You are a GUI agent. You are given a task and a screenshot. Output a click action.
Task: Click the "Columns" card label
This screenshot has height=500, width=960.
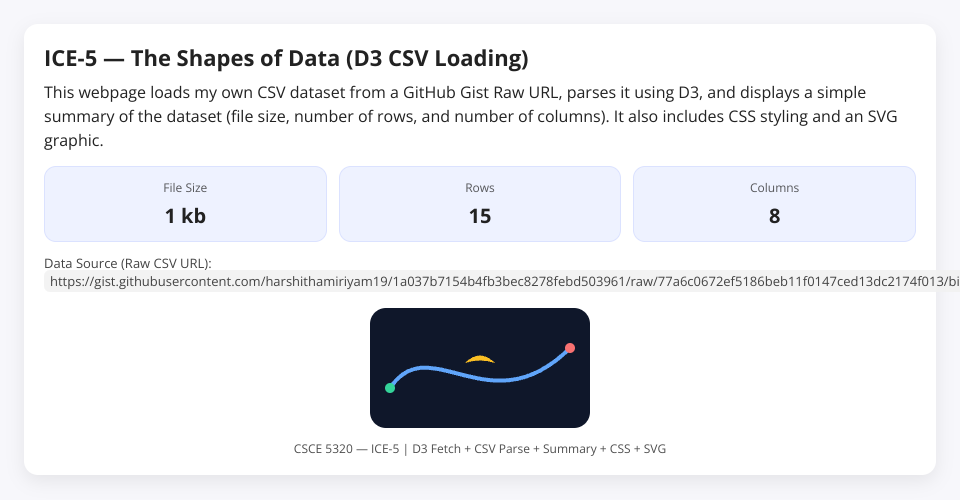(x=774, y=187)
